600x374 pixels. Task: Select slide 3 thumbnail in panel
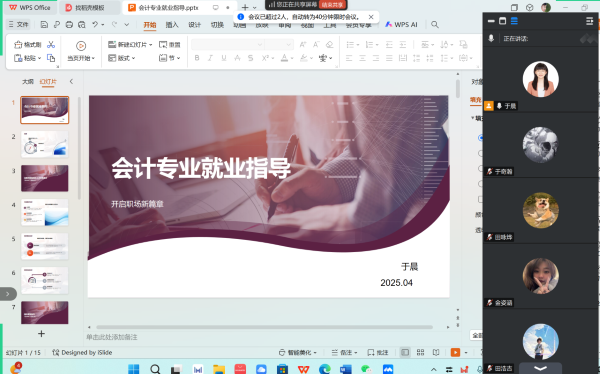[45, 178]
